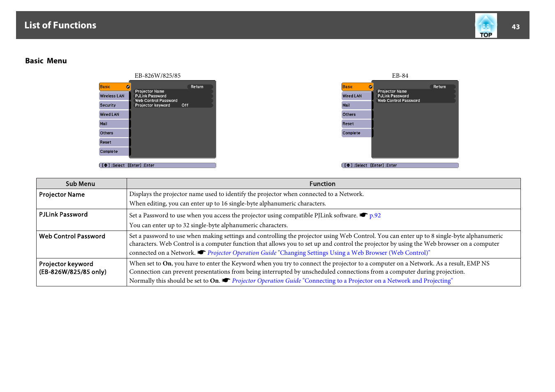Click the TOP home icon
The image size is (555, 392).
tap(486, 25)
